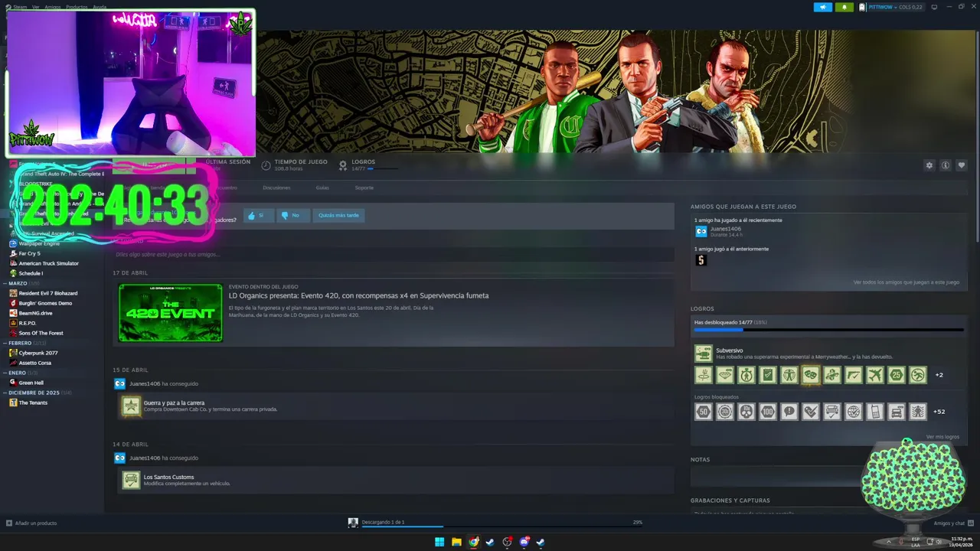Image resolution: width=980 pixels, height=551 pixels.
Task: Open game info icon
Action: tap(946, 165)
